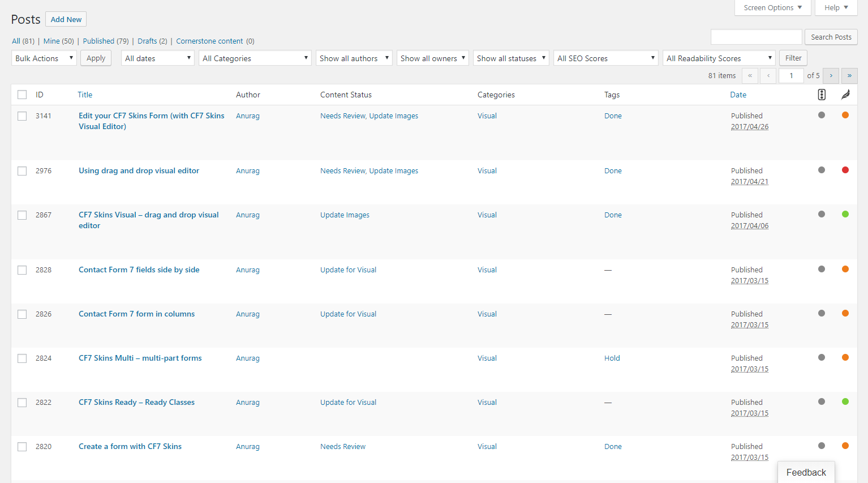This screenshot has width=868, height=483.
Task: Open the Screen Options tab
Action: coord(772,7)
